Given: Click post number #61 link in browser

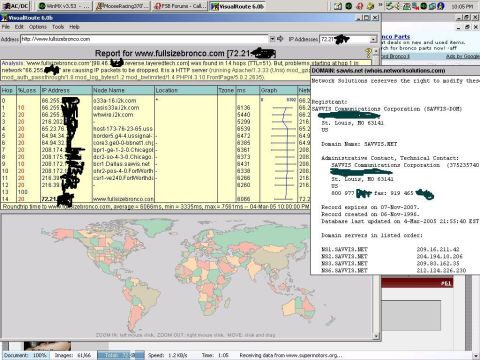Looking at the screenshot, I should point(446,283).
